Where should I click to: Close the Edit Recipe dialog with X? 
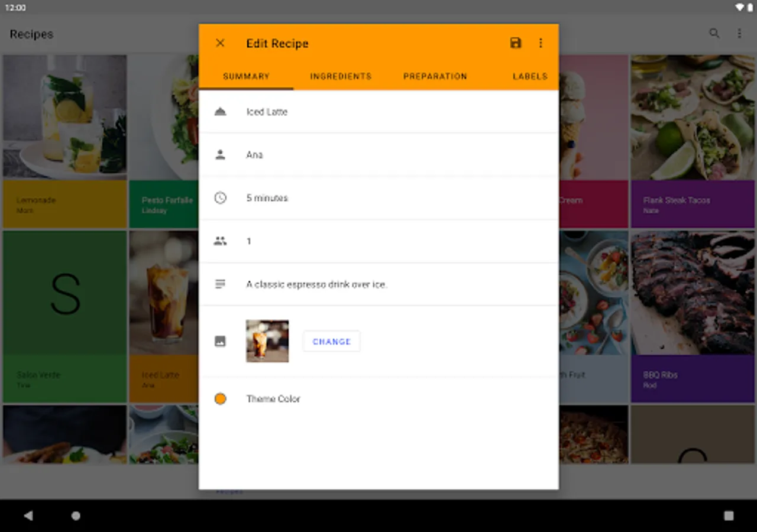(220, 43)
